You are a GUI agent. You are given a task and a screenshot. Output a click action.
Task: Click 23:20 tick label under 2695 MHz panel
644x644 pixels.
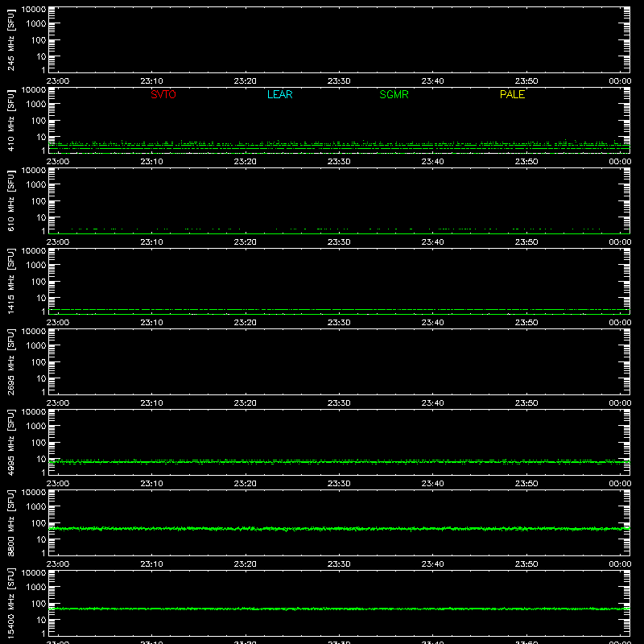pyautogui.click(x=246, y=403)
